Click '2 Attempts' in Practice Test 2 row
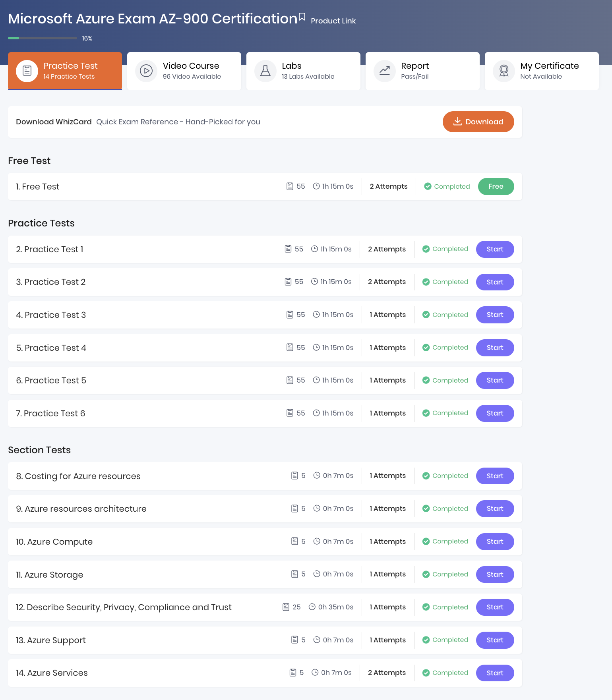 [x=387, y=282]
